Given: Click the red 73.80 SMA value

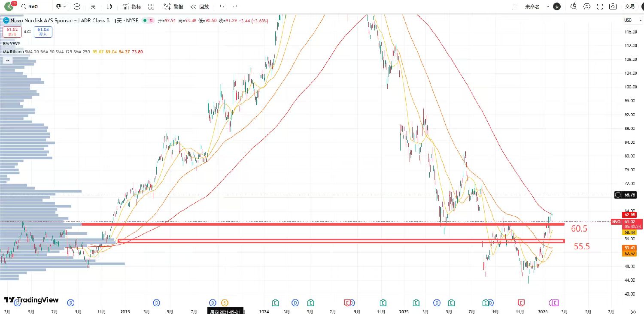Looking at the screenshot, I should [x=137, y=51].
